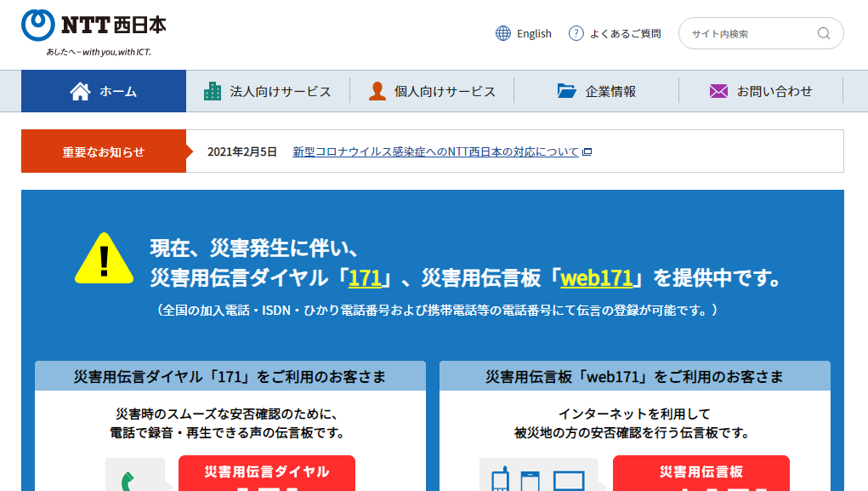Click the 災害用伝言ダイヤル「171」 card heading
This screenshot has height=491, width=868.
[230, 376]
